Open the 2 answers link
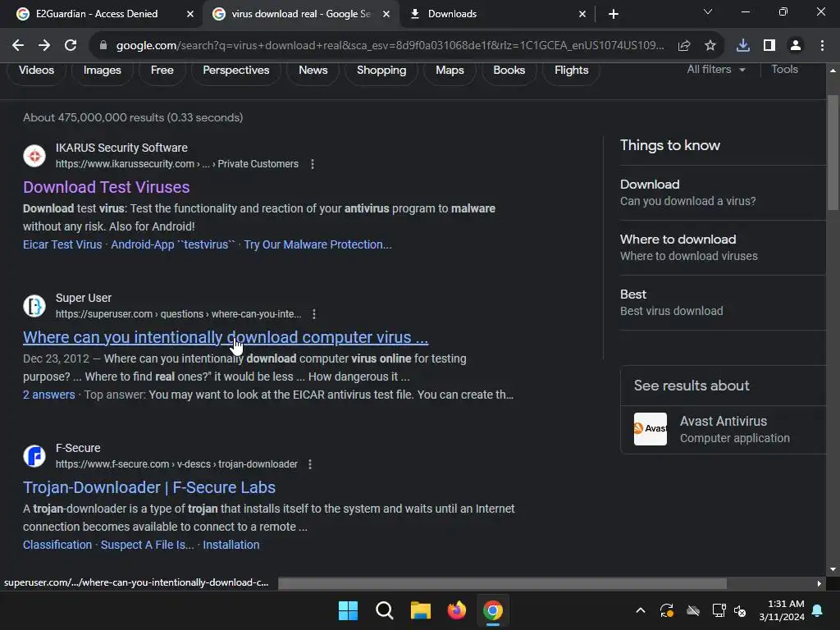This screenshot has width=840, height=630. point(48,395)
